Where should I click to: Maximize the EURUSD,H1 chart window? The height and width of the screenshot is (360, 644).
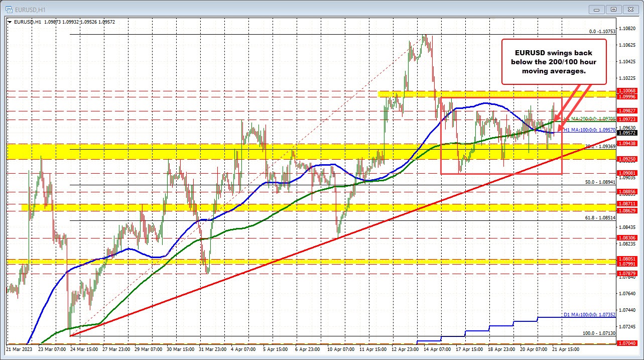tap(613, 9)
